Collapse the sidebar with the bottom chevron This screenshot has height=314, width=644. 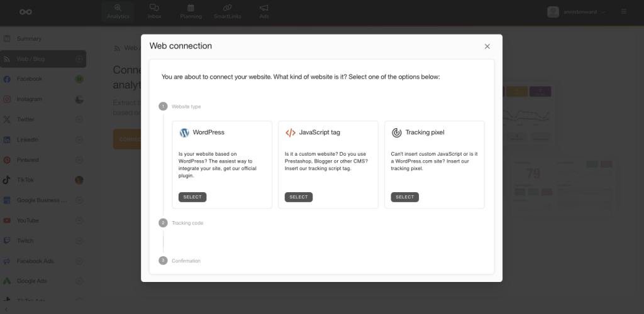coord(6,310)
